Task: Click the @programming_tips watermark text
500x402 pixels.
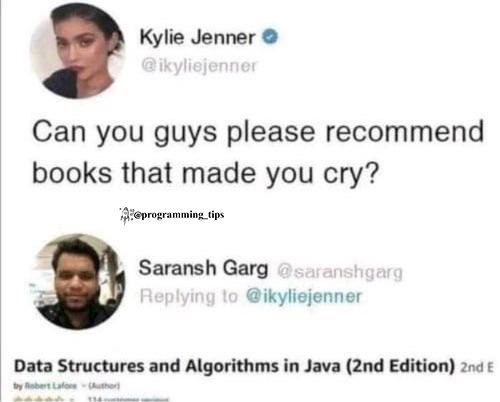Action: pyautogui.click(x=179, y=215)
